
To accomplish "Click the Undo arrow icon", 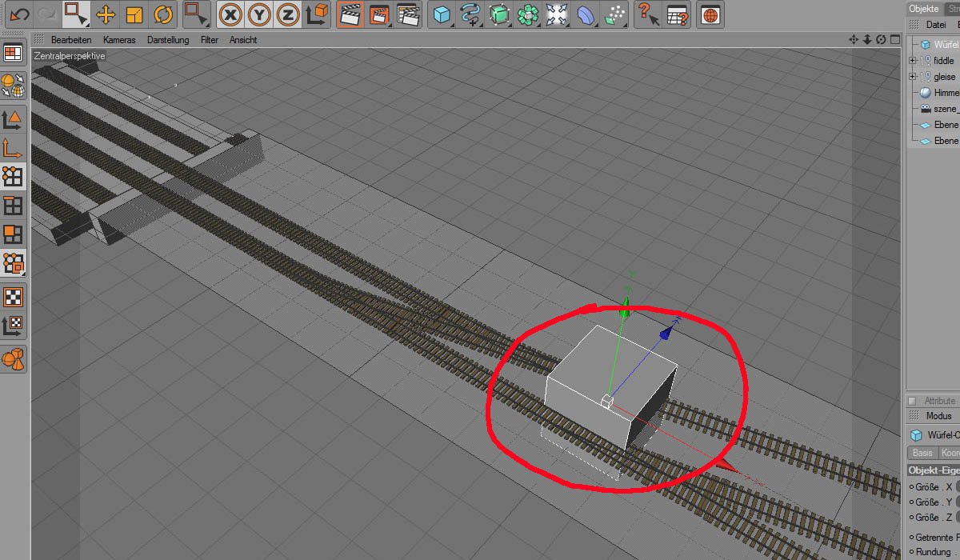I will coord(18,14).
